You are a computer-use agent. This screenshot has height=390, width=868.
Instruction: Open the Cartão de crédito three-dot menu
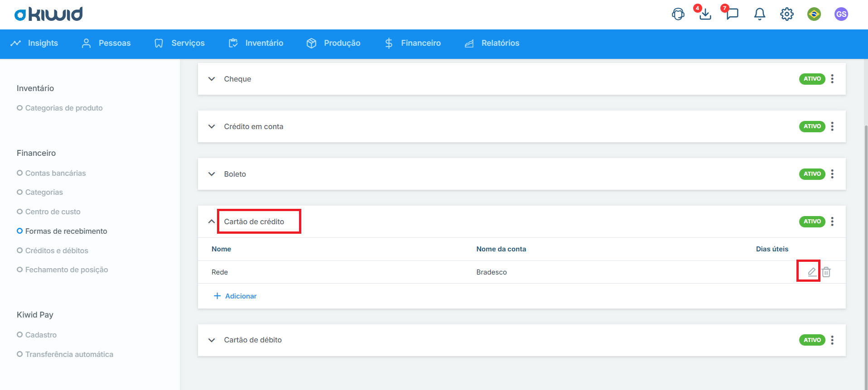832,221
